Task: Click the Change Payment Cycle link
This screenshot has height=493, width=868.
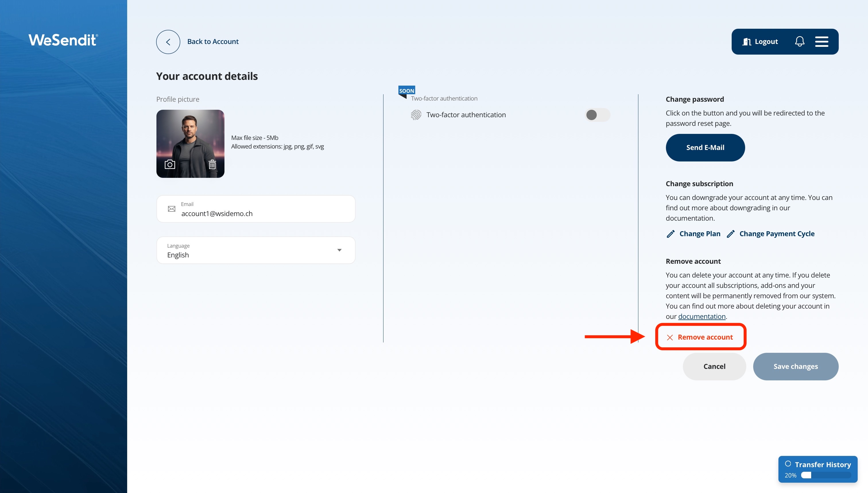Action: pyautogui.click(x=776, y=234)
